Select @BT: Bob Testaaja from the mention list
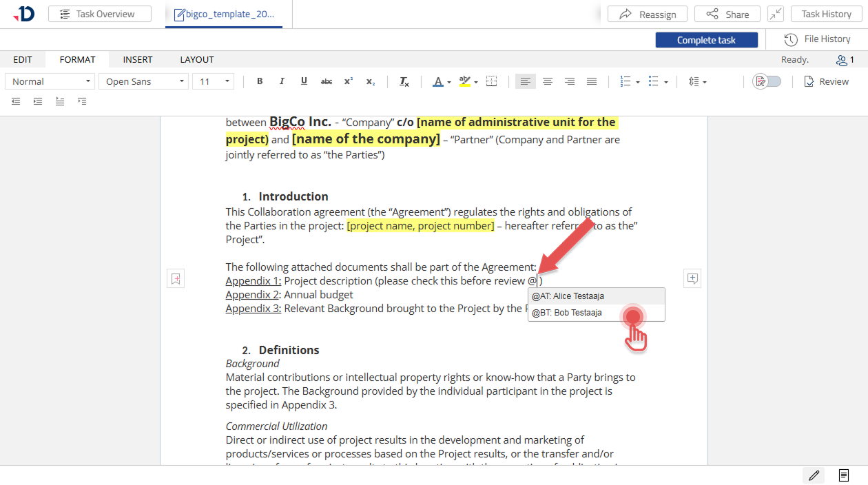 click(567, 313)
